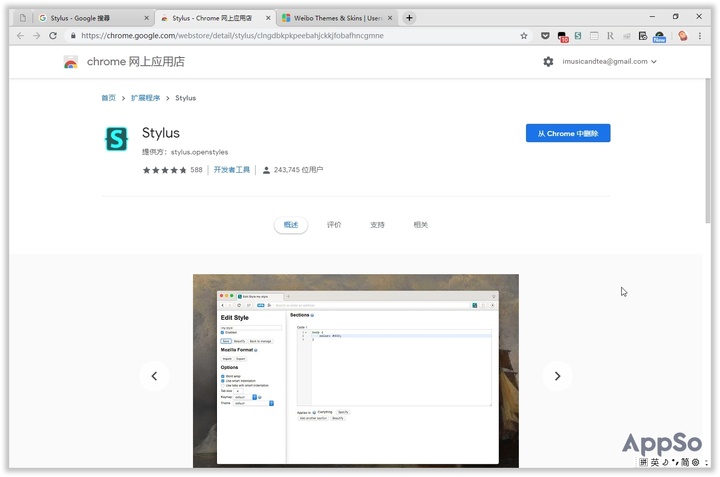Screen dimensions: 720x477
Task: Reload the current page
Action: click(x=53, y=35)
